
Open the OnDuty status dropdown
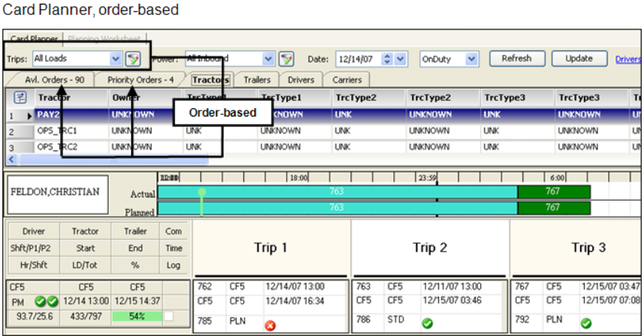pyautogui.click(x=471, y=59)
